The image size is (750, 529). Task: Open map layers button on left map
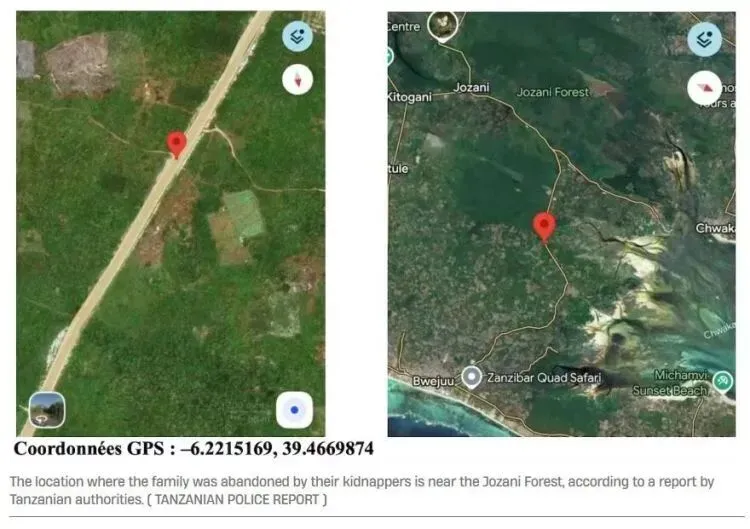[x=298, y=36]
